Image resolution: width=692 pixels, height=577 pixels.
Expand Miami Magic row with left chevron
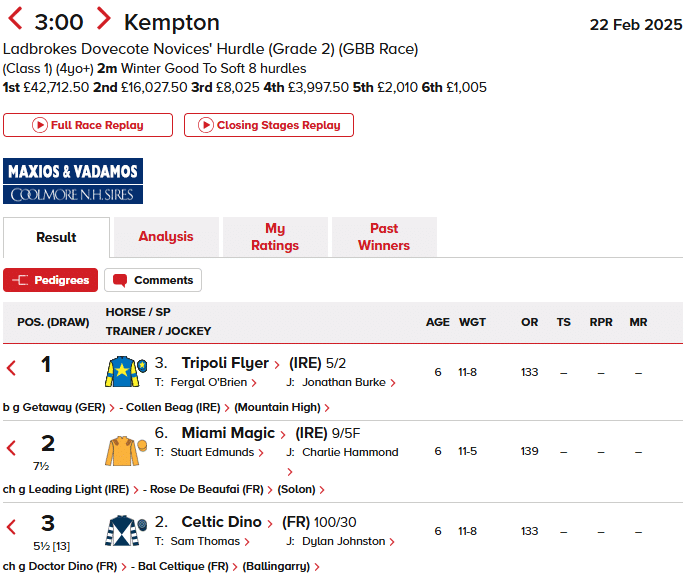click(12, 448)
